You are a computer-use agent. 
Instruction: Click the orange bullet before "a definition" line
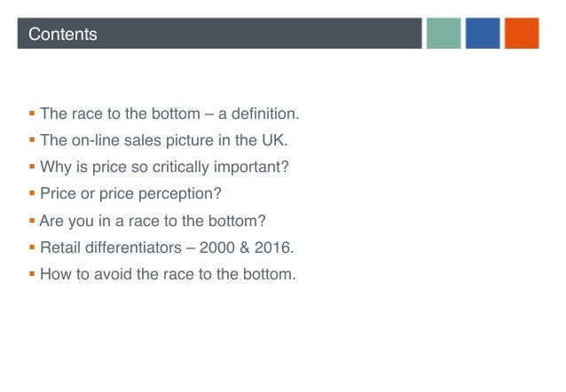[x=32, y=114]
